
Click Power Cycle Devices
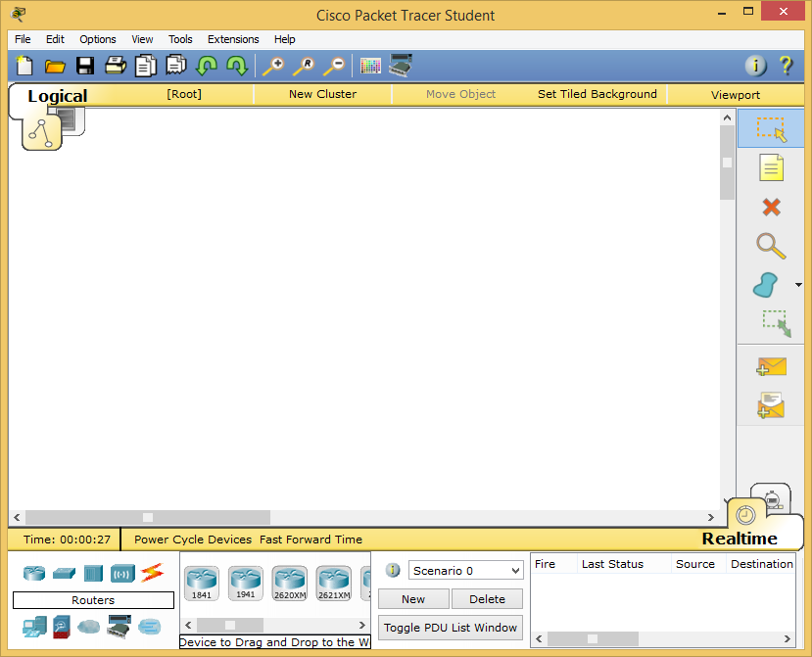tap(193, 540)
